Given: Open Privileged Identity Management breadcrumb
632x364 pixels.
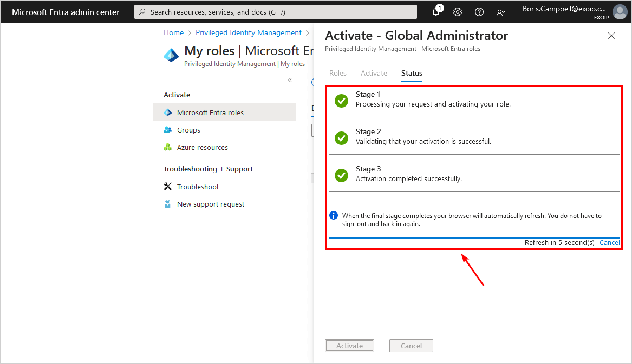Looking at the screenshot, I should click(x=249, y=32).
